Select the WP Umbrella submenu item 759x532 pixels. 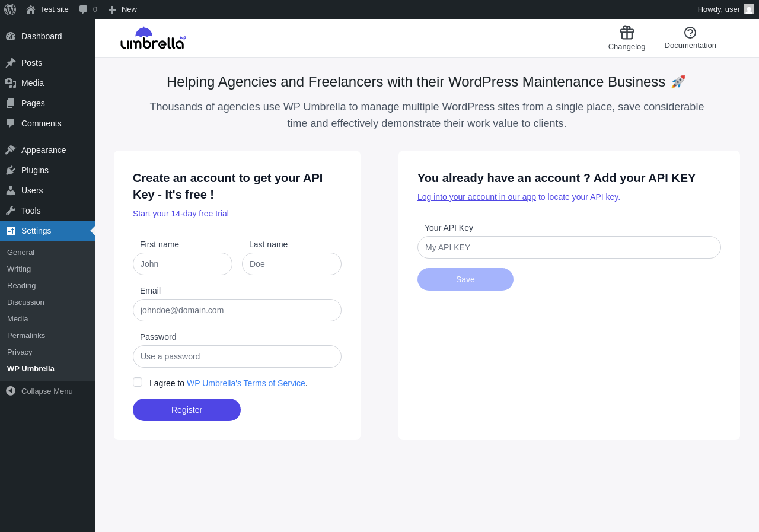click(47, 368)
